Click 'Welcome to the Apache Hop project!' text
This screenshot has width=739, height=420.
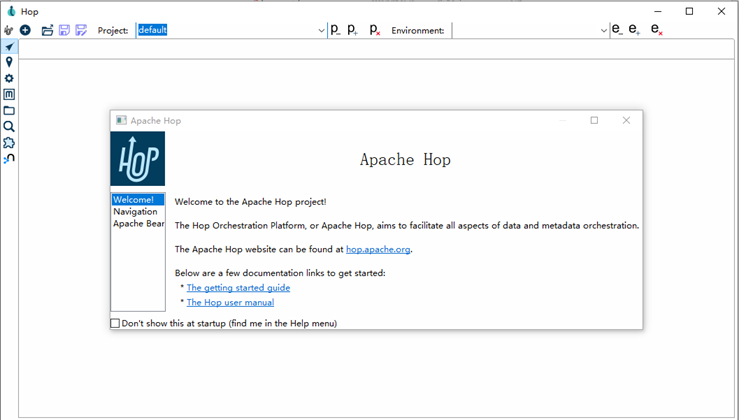250,202
